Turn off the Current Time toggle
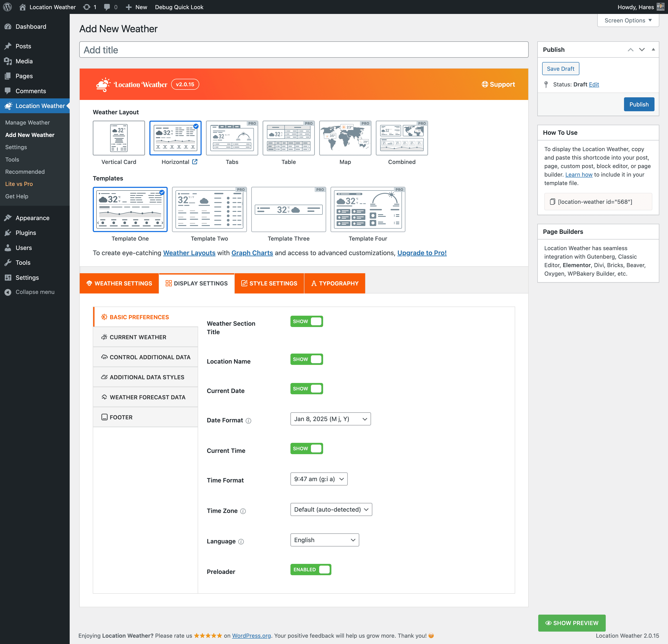Viewport: 668px width, 644px height. [x=306, y=448]
